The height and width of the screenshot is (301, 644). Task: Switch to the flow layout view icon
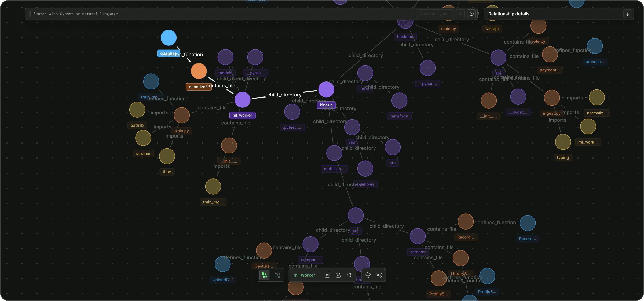click(x=277, y=275)
